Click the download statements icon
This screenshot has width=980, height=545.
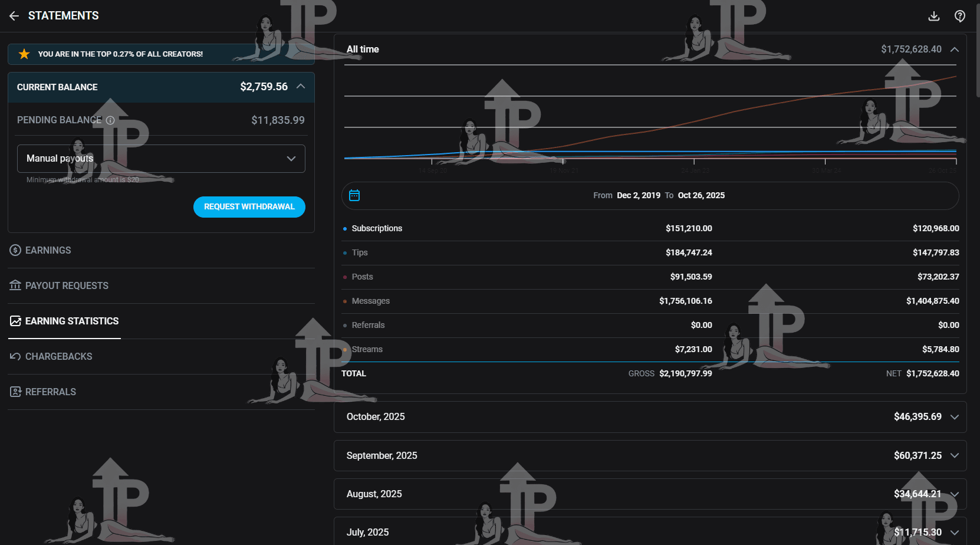pyautogui.click(x=934, y=16)
